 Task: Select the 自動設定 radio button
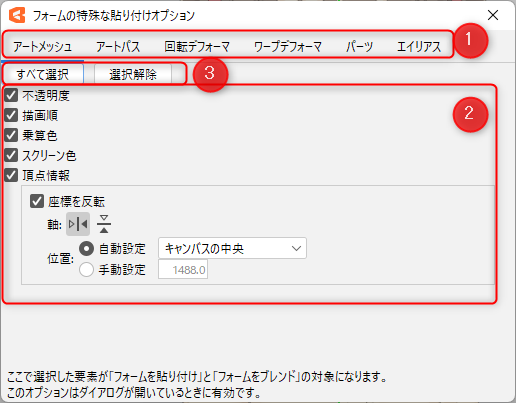point(86,249)
